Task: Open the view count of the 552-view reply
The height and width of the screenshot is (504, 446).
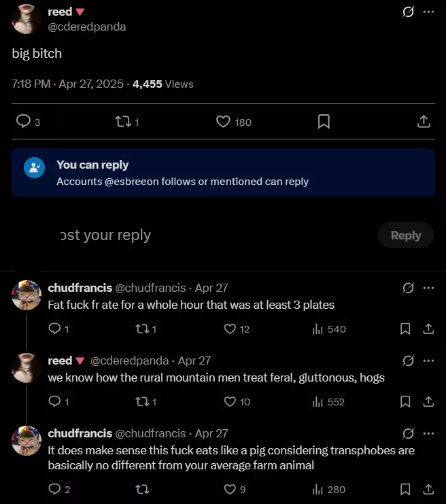Action: (329, 402)
